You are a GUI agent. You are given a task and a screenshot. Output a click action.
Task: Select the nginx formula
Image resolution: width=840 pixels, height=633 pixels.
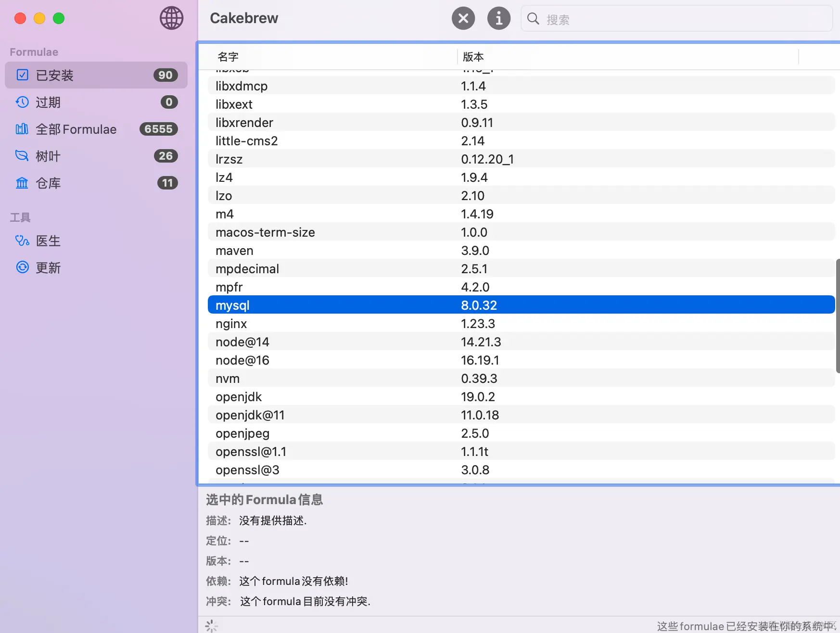point(522,324)
